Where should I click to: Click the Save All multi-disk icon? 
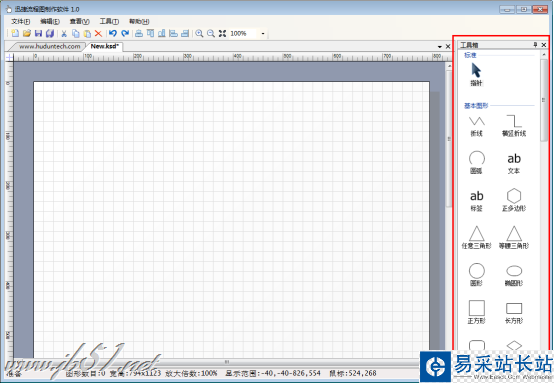click(x=50, y=33)
